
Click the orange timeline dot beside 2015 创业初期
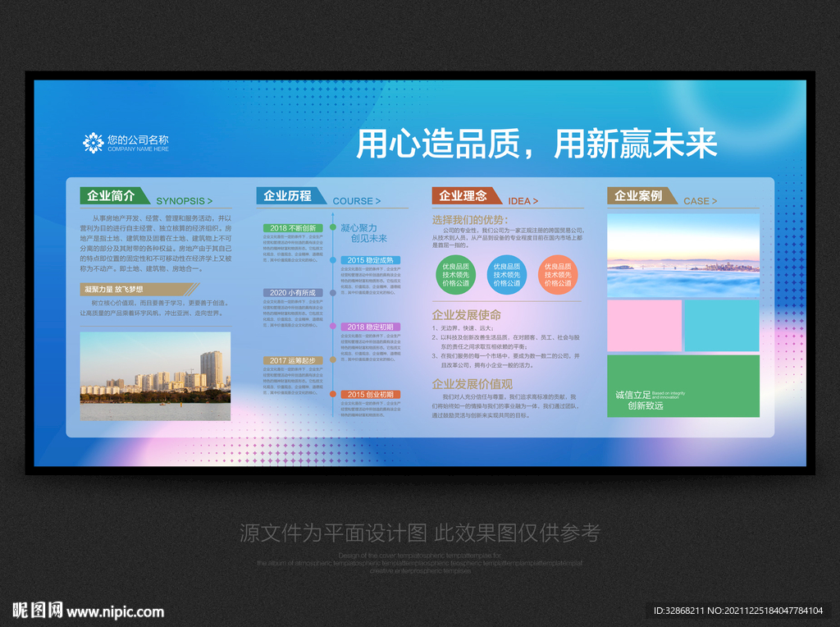click(x=333, y=394)
